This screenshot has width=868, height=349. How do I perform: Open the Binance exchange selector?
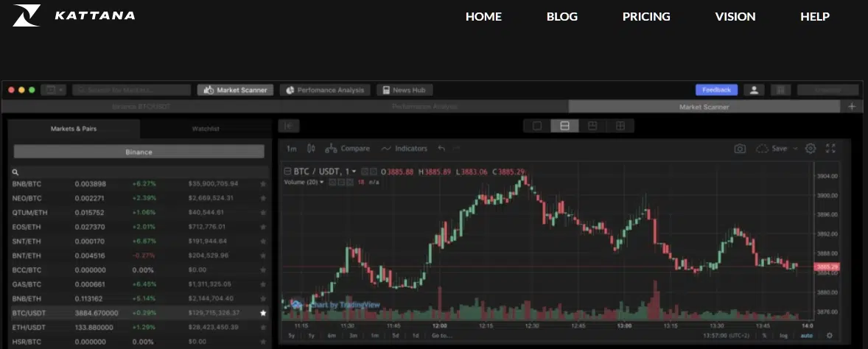point(139,152)
